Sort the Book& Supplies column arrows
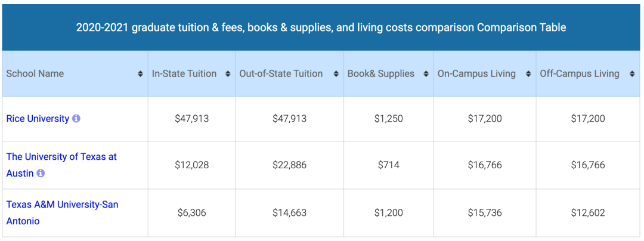The width and height of the screenshot is (644, 241). 426,75
